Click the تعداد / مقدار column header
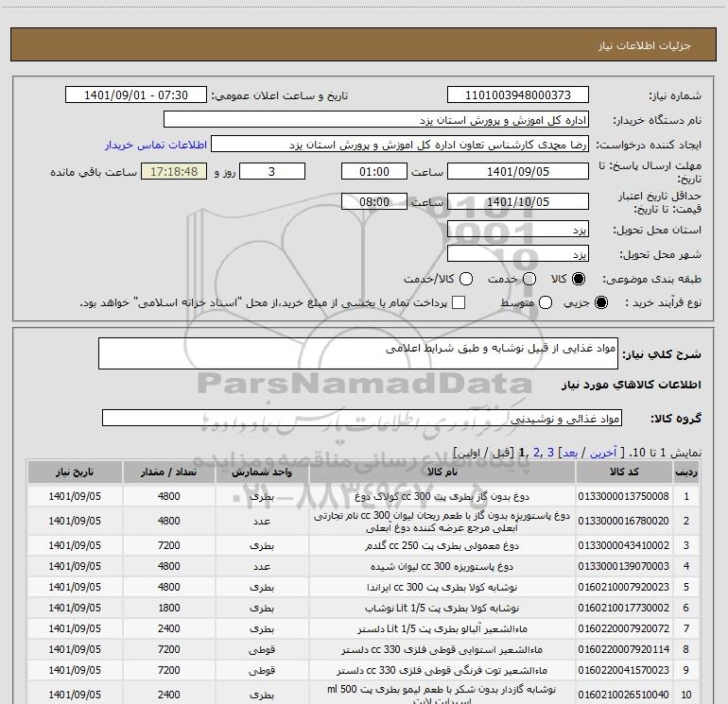The image size is (728, 704). 168,472
